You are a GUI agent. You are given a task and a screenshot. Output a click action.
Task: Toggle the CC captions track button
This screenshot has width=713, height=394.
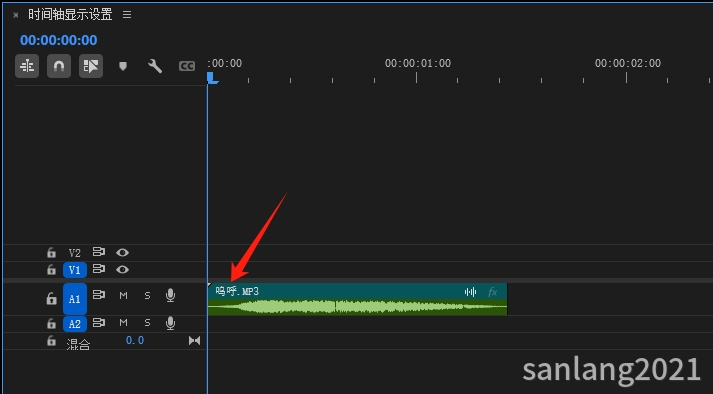(x=187, y=66)
